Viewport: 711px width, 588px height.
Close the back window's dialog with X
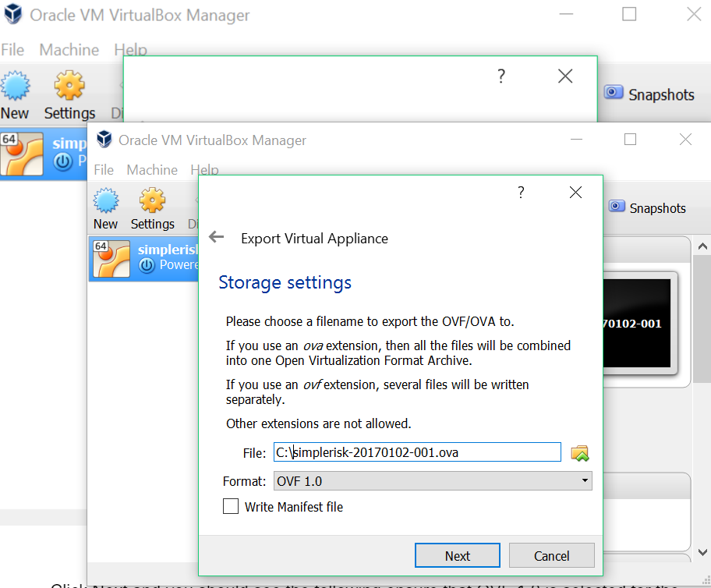(565, 76)
